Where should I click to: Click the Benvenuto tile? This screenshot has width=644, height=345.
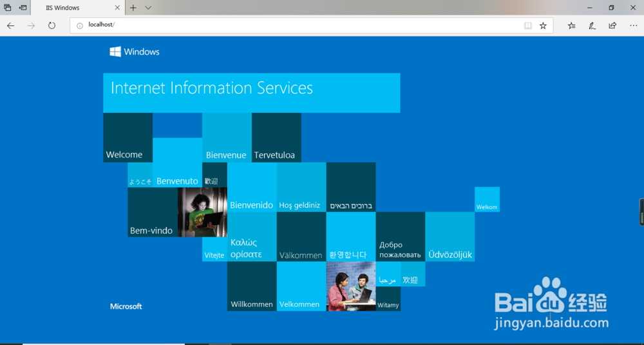(178, 163)
